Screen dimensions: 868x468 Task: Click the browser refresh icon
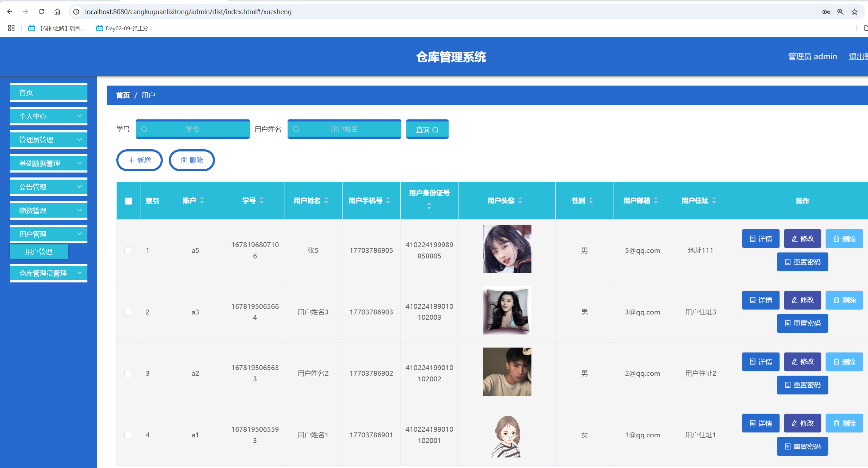[41, 11]
